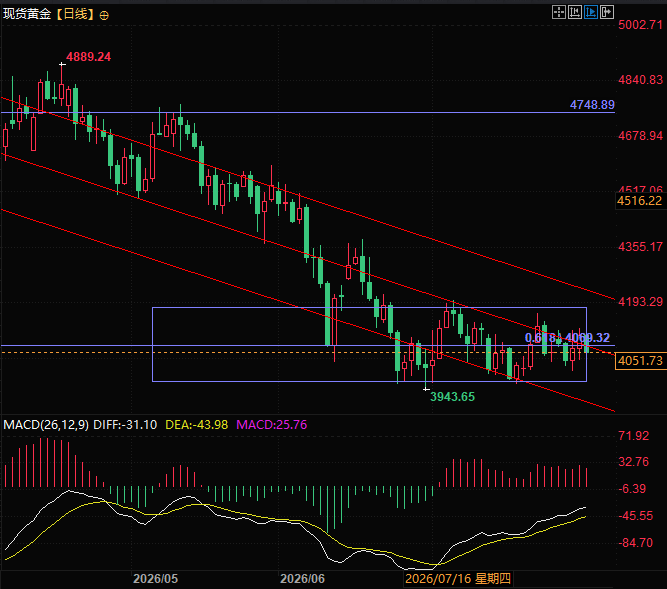Open MACD(26,12,9) indicator settings

tap(46, 425)
